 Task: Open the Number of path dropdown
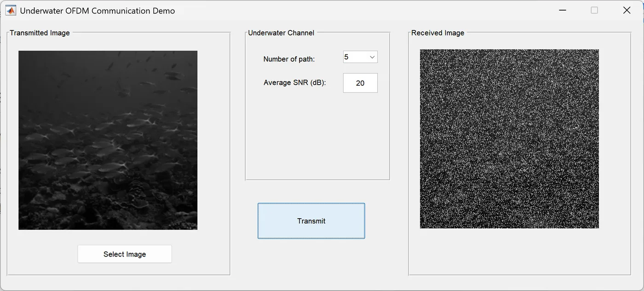[360, 57]
